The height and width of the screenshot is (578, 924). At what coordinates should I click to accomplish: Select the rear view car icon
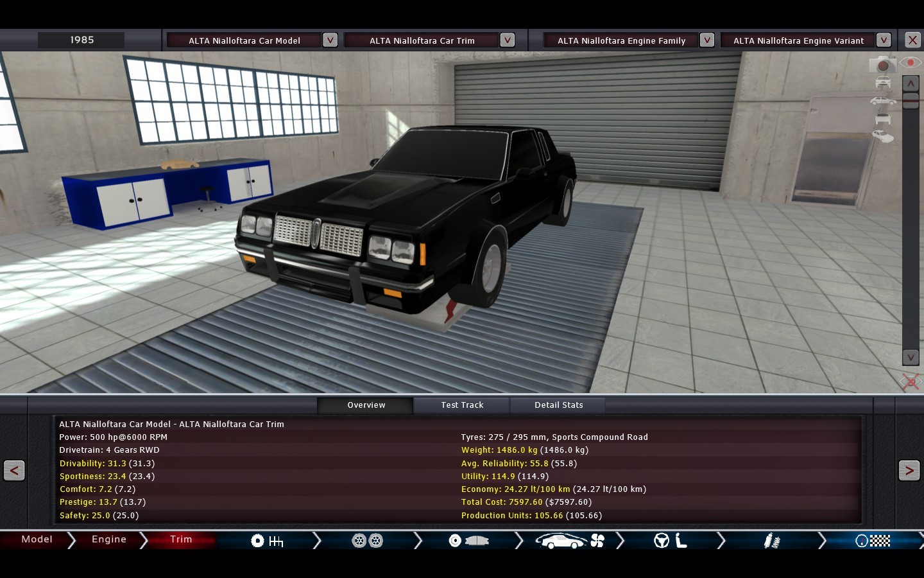(883, 119)
